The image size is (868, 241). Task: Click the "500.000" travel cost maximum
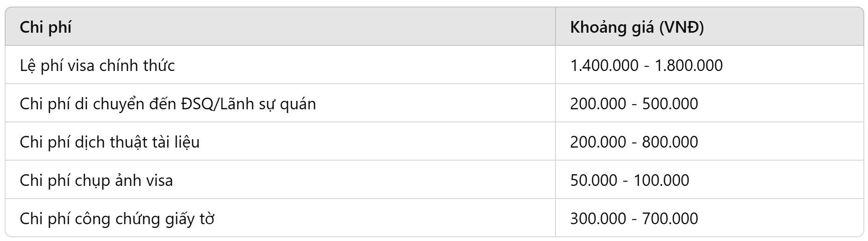point(670,104)
